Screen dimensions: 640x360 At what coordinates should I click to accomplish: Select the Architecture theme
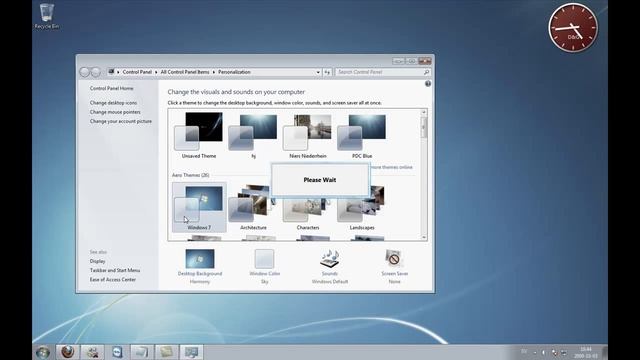click(x=253, y=207)
